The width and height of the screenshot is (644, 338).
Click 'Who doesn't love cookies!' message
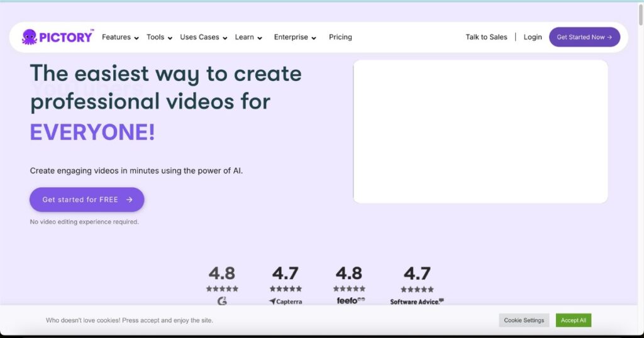[130, 320]
